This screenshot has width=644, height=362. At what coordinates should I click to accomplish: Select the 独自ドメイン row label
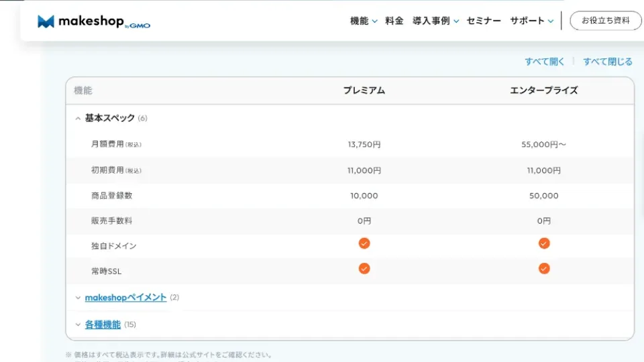114,246
